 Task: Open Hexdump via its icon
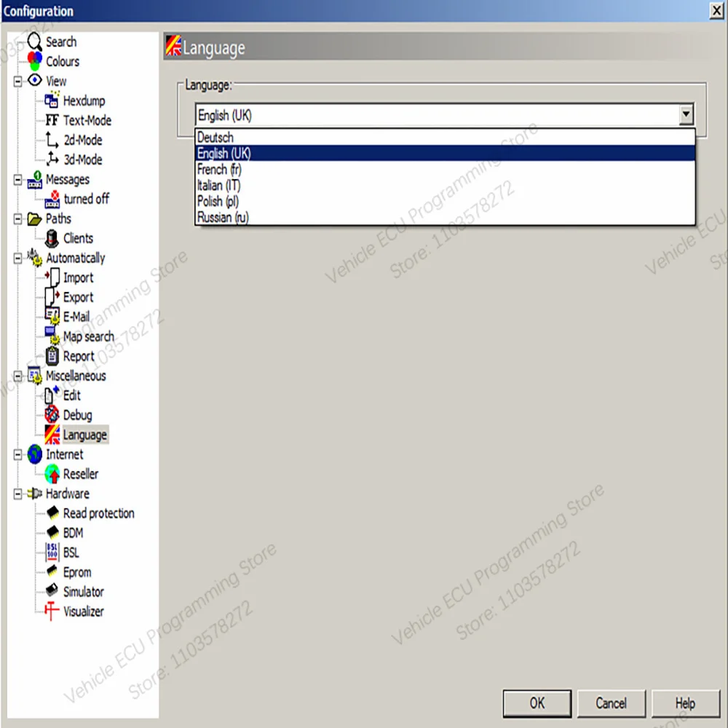click(x=52, y=100)
